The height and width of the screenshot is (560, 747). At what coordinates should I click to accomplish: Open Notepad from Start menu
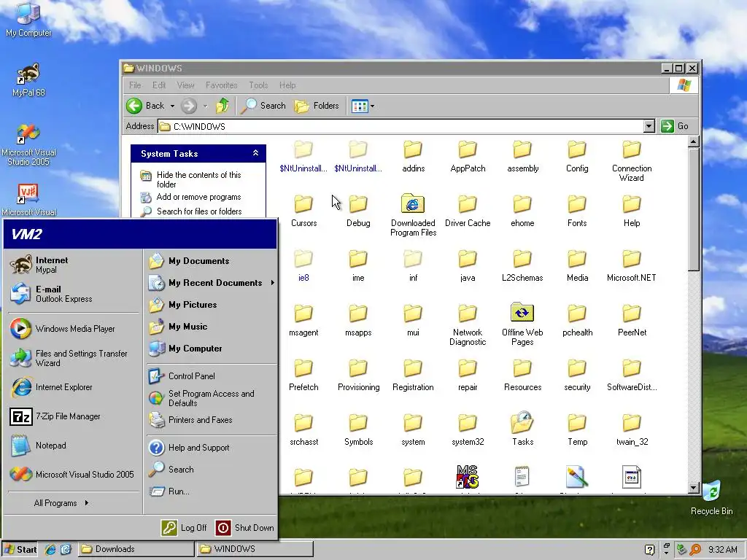74,446
